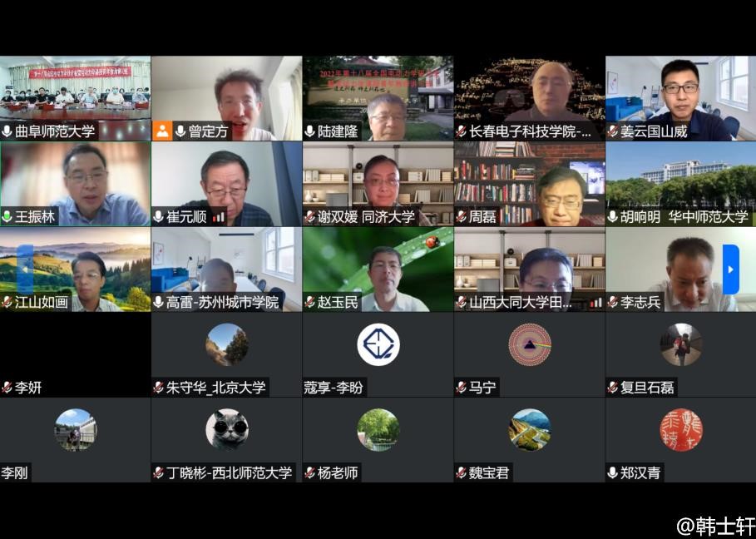Select the 谢双媛 同济大学 name label
Screen dimensions: 756x539
(x=366, y=217)
